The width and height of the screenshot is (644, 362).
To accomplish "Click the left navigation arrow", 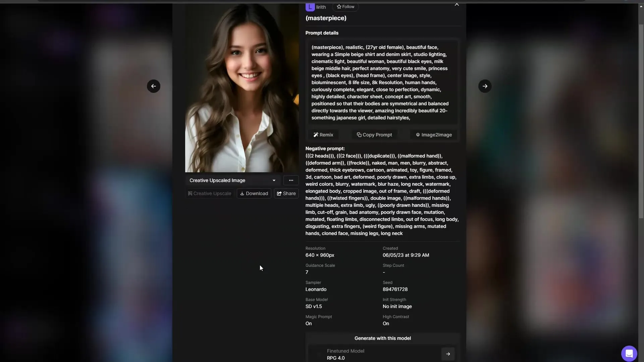I will (x=154, y=86).
